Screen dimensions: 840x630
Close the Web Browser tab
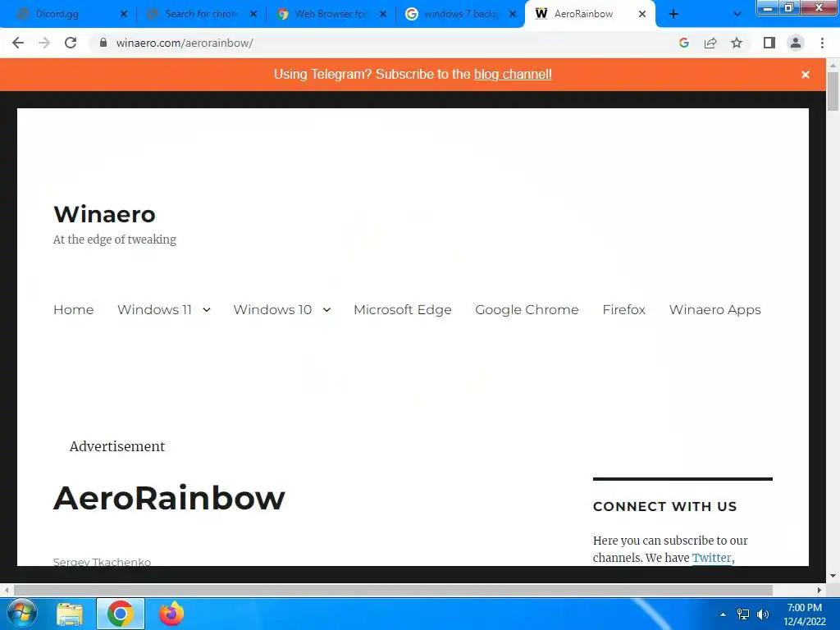383,15
